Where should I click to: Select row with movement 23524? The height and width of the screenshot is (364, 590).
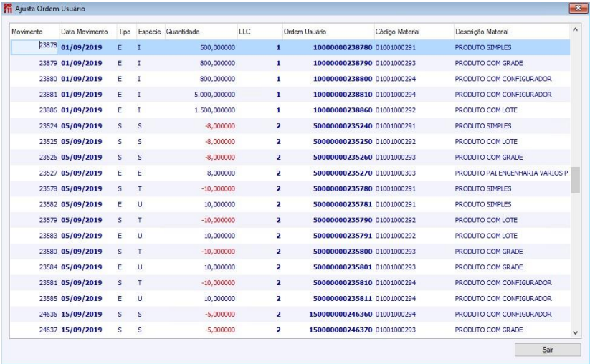coord(290,126)
